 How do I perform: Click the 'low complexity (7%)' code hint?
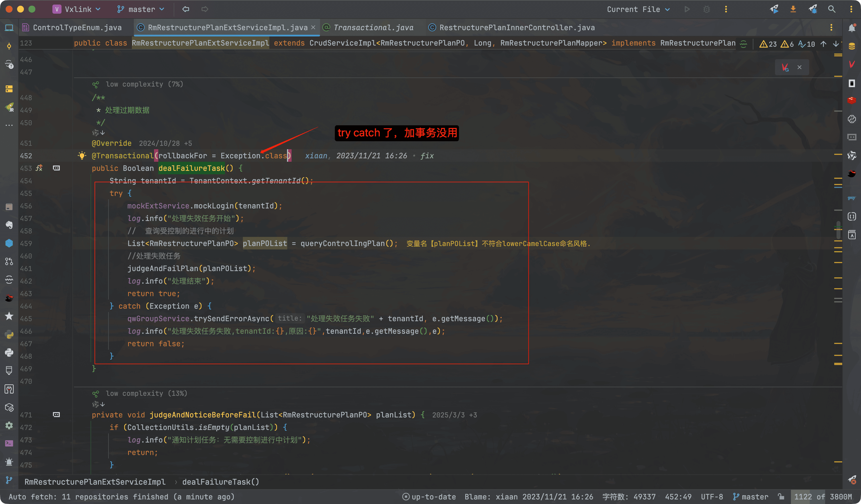click(144, 84)
